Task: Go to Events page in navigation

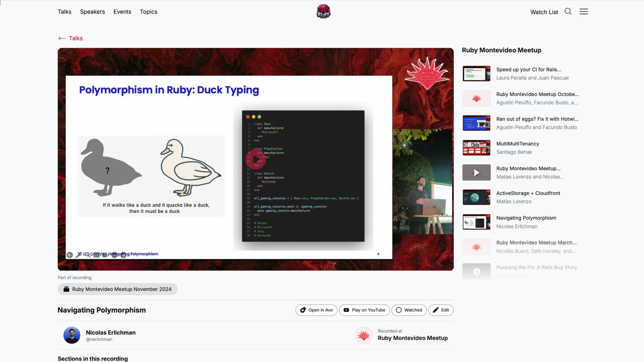Action: [122, 12]
